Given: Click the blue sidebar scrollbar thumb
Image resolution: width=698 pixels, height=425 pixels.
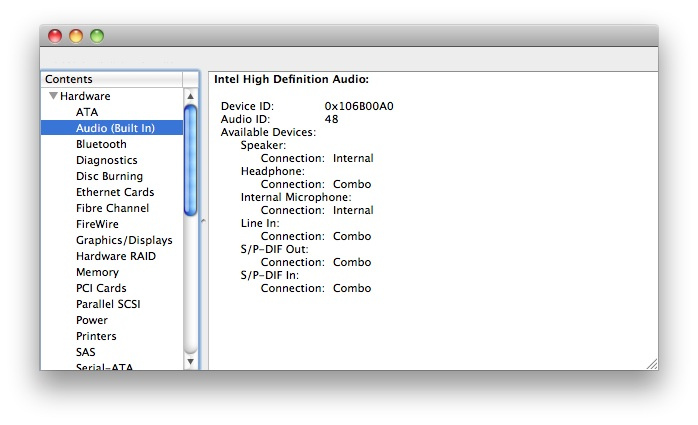Looking at the screenshot, I should 191,160.
